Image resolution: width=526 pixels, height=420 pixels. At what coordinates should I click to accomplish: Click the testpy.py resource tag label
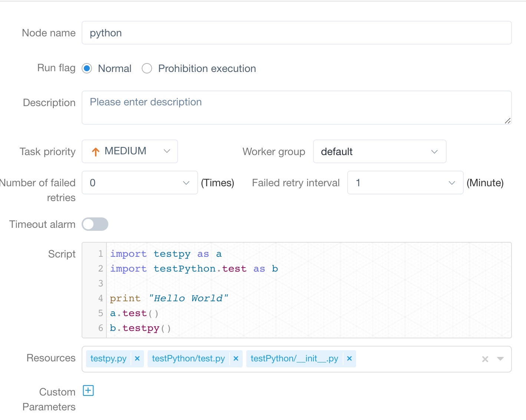coord(108,358)
